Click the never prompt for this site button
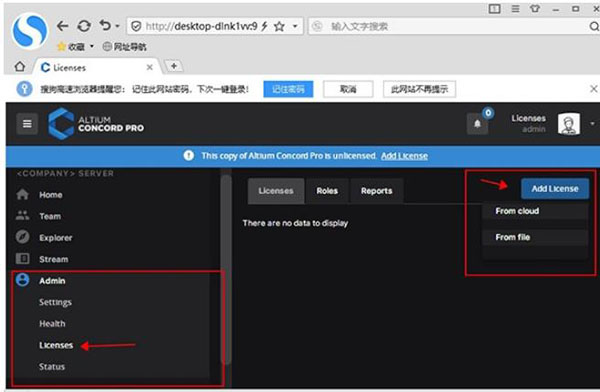Viewport: 600px width, 392px height. tap(419, 89)
